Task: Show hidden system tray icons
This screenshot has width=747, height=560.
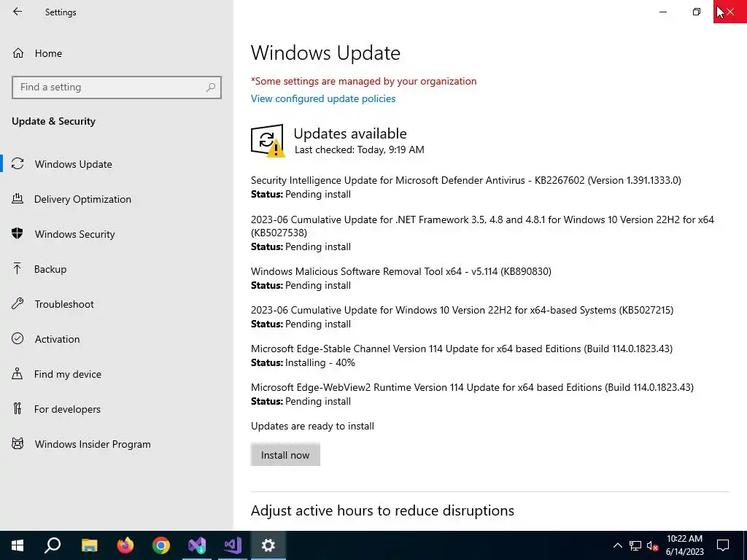Action: pyautogui.click(x=617, y=545)
